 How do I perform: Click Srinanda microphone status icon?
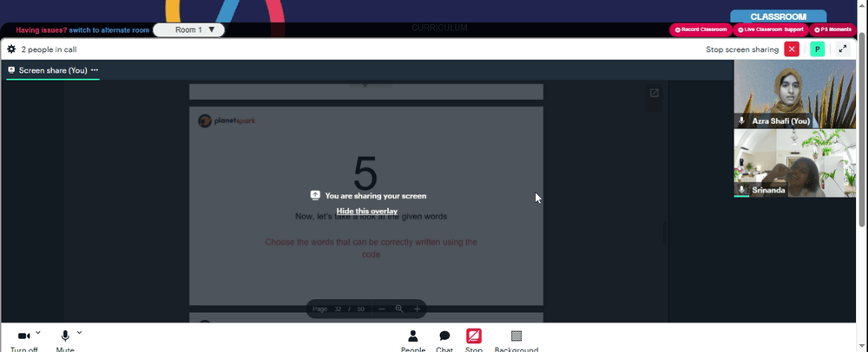[742, 190]
